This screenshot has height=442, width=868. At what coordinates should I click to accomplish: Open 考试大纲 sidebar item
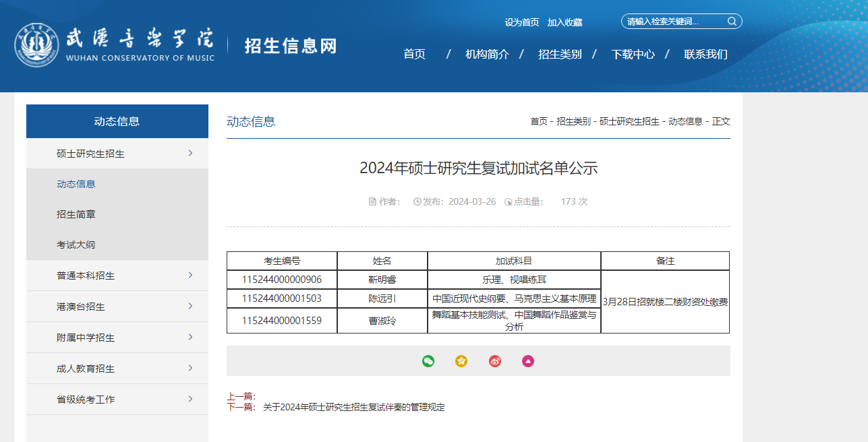click(76, 245)
